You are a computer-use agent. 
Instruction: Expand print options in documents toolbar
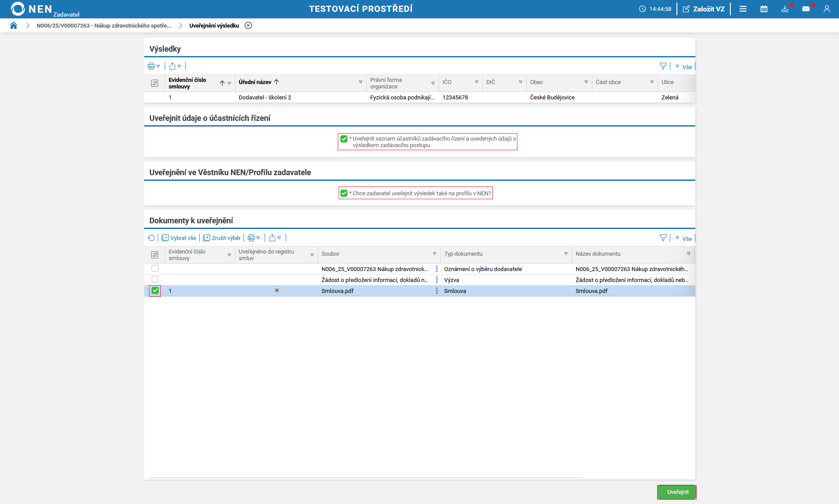pyautogui.click(x=254, y=238)
